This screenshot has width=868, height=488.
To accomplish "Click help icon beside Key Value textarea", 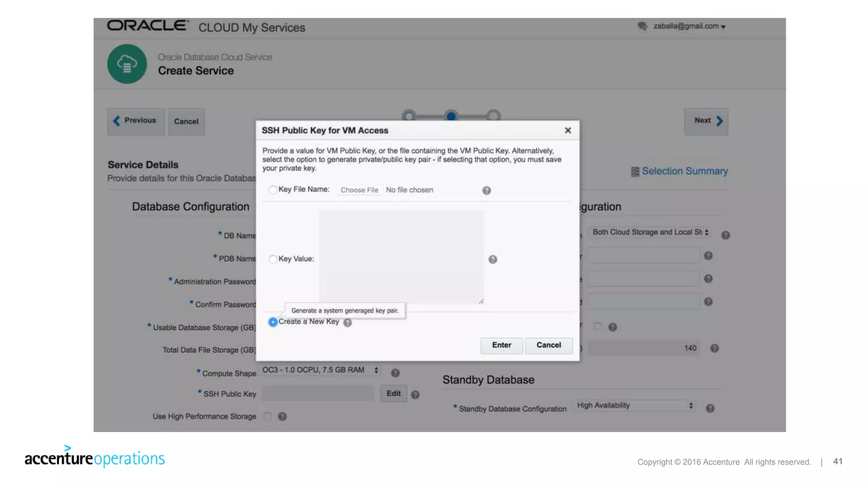I will click(x=492, y=259).
